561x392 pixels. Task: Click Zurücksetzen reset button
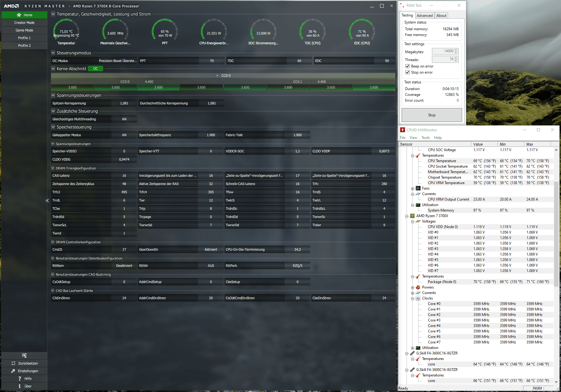24,363
